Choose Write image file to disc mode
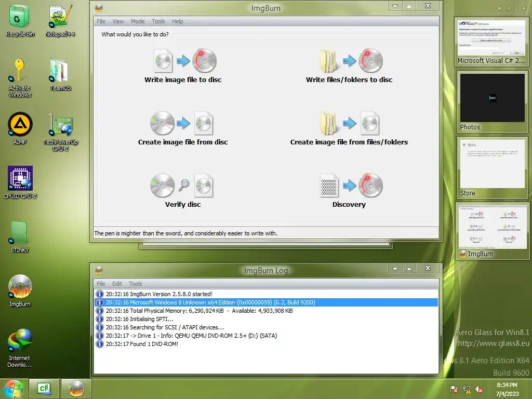 (183, 66)
